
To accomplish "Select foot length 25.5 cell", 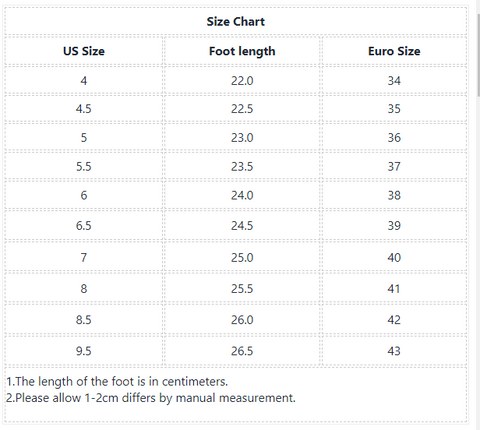I will [242, 288].
